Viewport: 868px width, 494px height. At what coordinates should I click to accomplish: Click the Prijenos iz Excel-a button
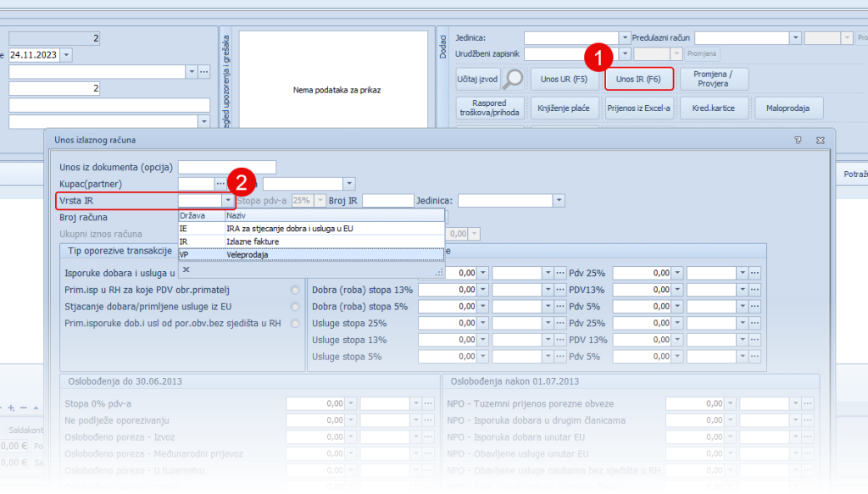coord(639,108)
